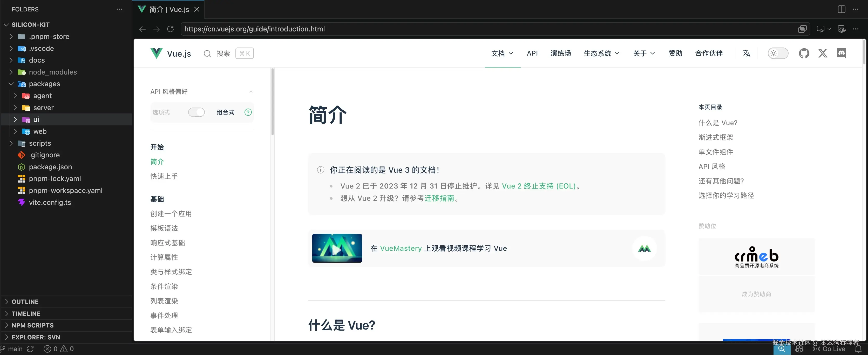This screenshot has height=355, width=868.
Task: Open package.json file
Action: coord(51,167)
